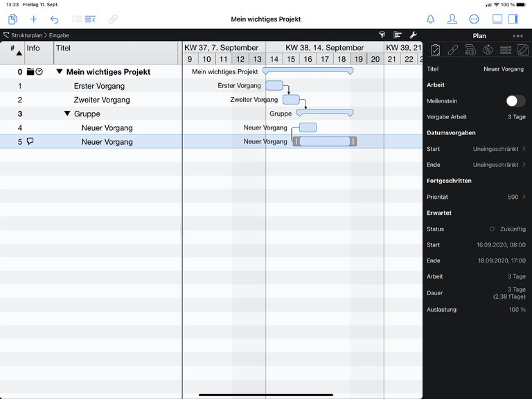Collapse the Gruppe disclosure triangle

[67, 114]
